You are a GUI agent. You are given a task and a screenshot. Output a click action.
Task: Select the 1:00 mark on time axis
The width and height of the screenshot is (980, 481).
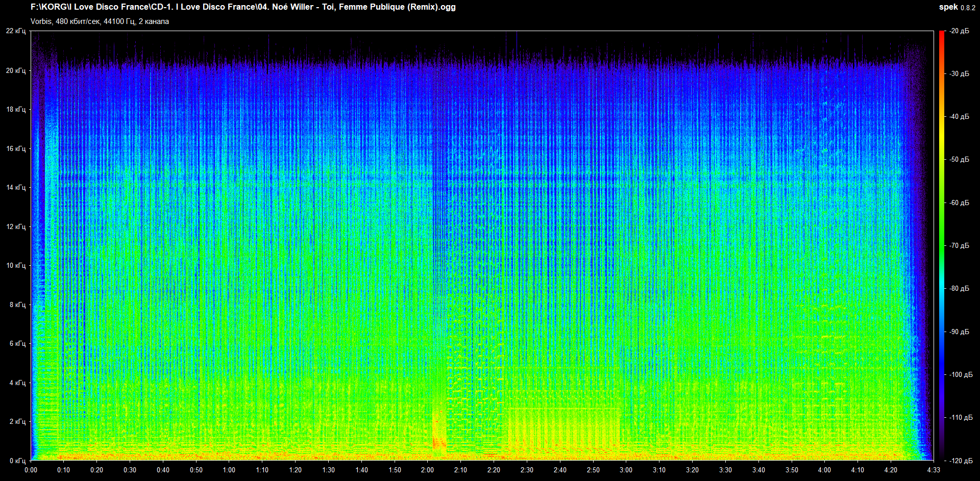tap(229, 470)
